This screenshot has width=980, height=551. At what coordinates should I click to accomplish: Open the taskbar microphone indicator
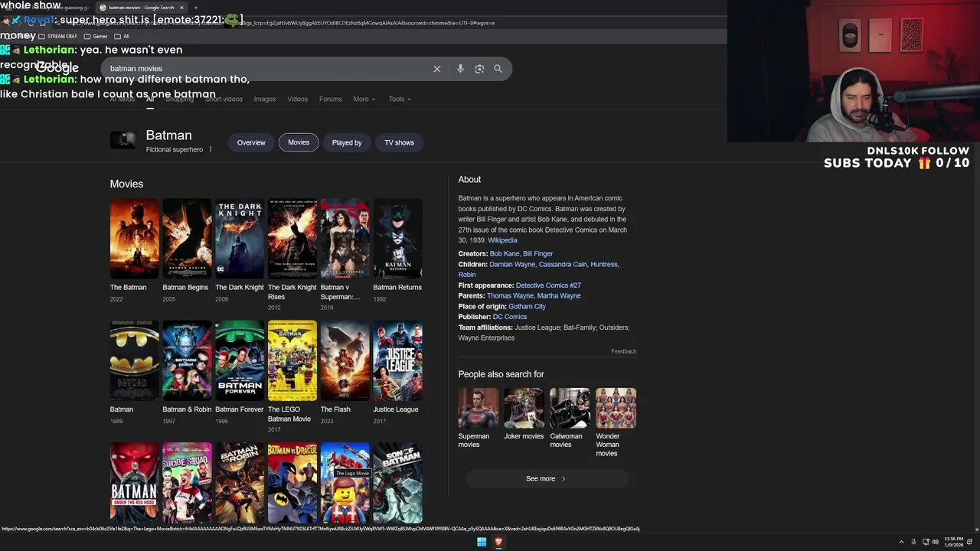(x=913, y=542)
